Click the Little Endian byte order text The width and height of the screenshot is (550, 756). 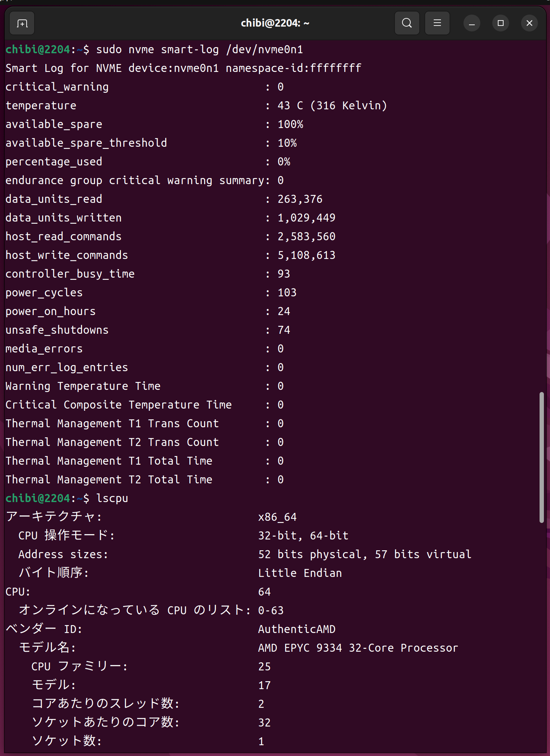[x=300, y=573]
